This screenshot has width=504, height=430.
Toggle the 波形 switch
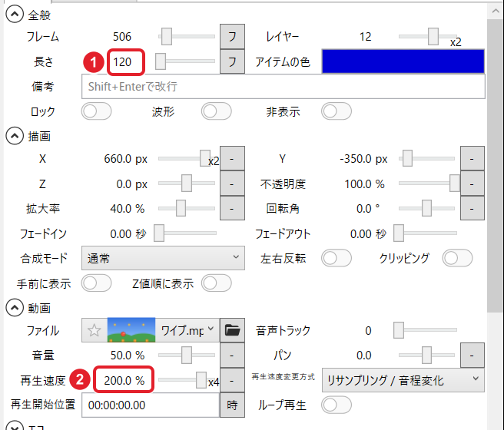point(217,111)
